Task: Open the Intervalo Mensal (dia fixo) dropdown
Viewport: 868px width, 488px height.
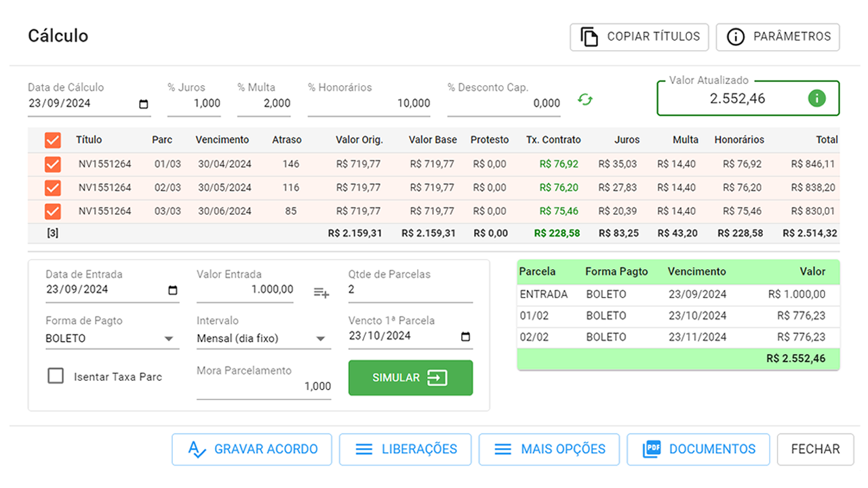Action: point(263,338)
